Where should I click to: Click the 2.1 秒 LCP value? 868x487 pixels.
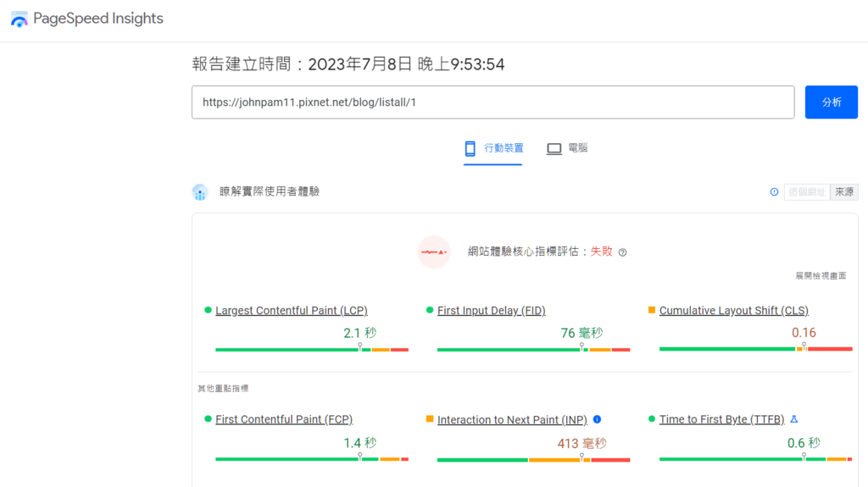click(359, 333)
